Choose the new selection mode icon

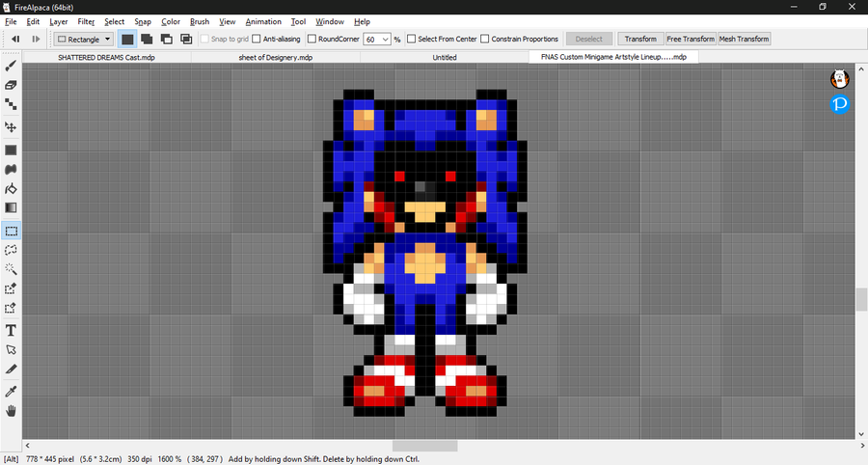coord(127,39)
